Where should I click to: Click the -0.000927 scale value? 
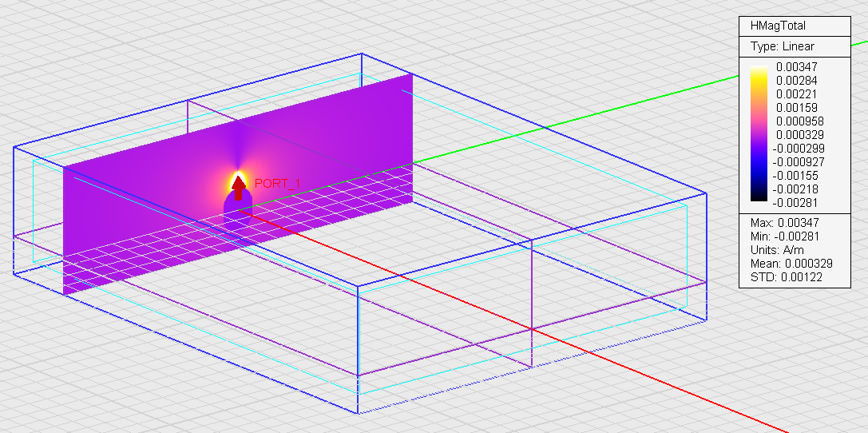tap(800, 162)
